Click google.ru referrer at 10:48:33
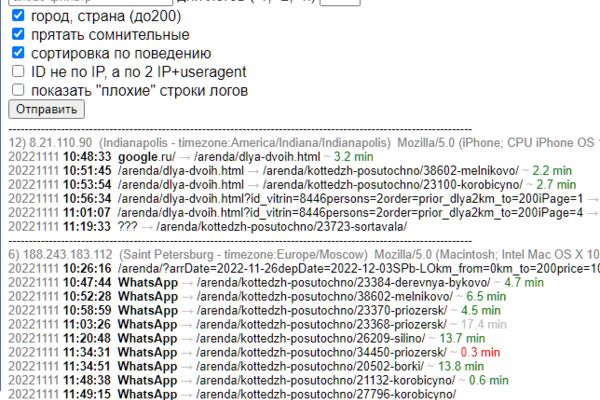This screenshot has width=600, height=400. click(147, 157)
